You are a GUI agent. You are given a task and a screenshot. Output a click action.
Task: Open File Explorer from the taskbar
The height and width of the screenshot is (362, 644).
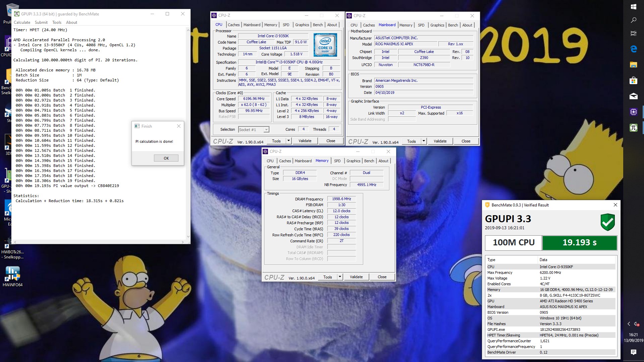pyautogui.click(x=633, y=65)
